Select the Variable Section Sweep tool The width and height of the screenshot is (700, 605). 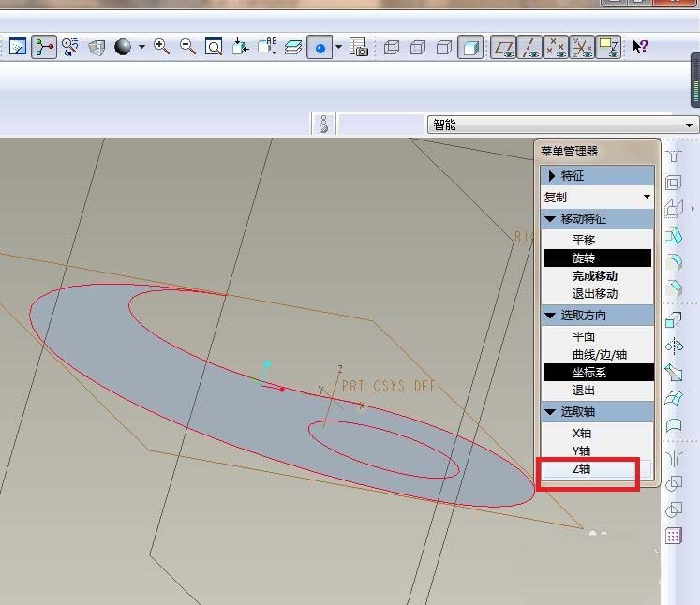[674, 372]
